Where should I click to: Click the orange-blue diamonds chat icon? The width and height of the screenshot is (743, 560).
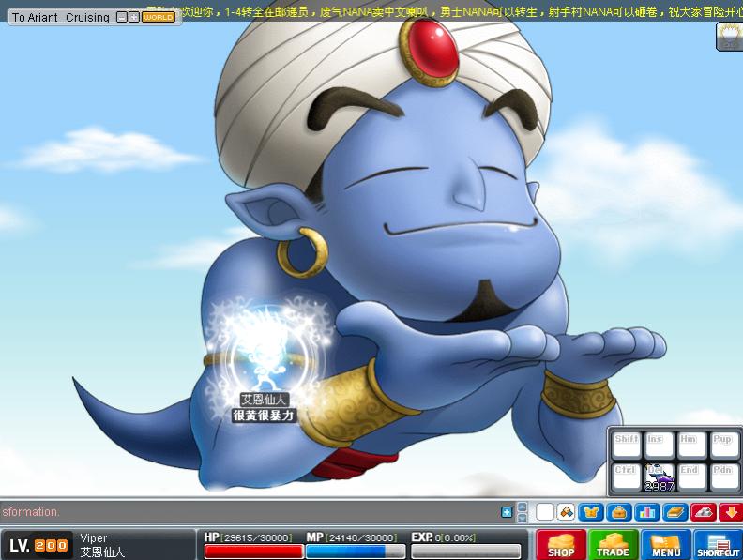(x=566, y=512)
